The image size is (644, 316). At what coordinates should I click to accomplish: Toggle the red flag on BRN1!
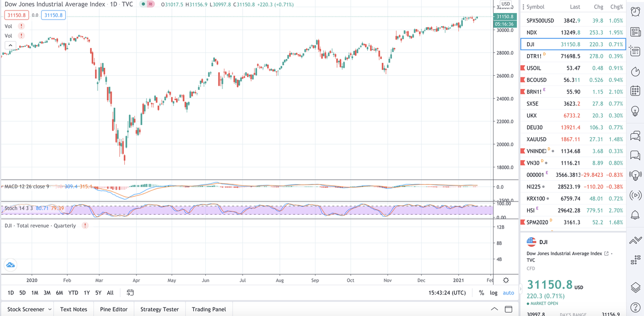523,91
